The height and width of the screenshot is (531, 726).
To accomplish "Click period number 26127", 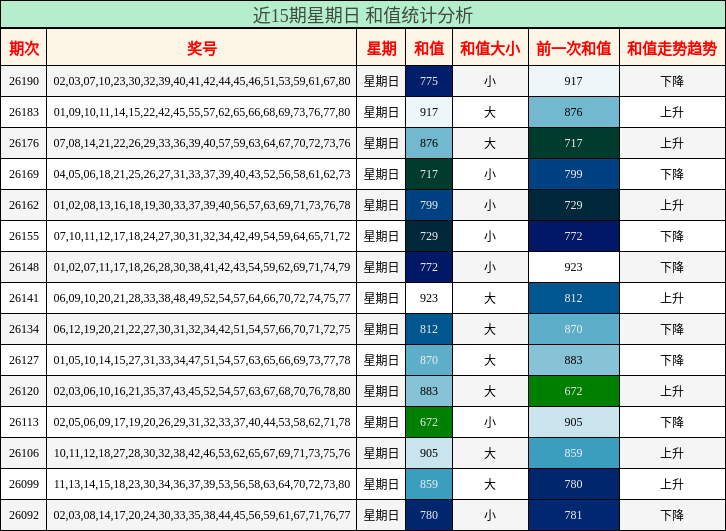I will 24,361.
